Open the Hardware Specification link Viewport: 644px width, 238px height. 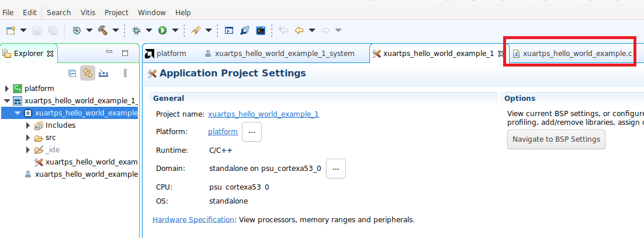[193, 220]
